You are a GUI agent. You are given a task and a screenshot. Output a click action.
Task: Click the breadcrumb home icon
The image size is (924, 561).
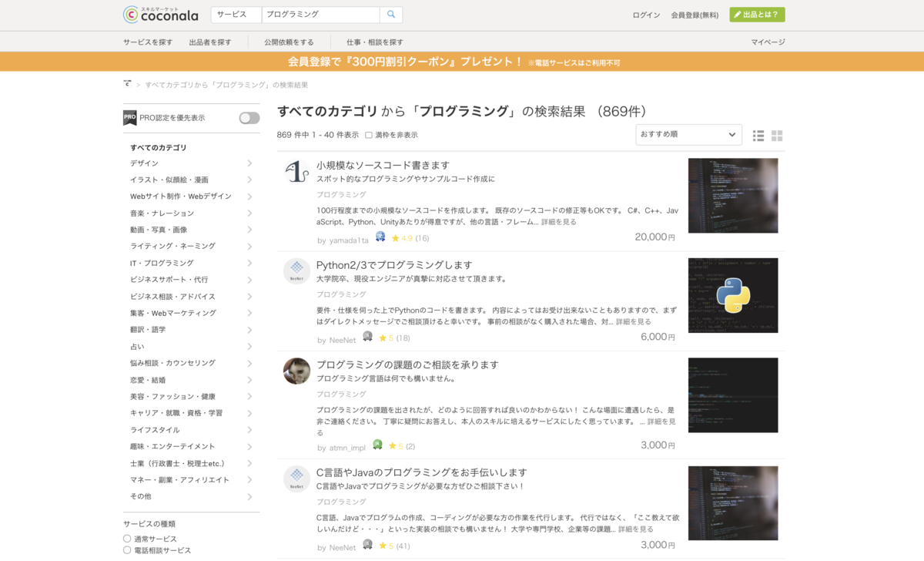tap(127, 84)
